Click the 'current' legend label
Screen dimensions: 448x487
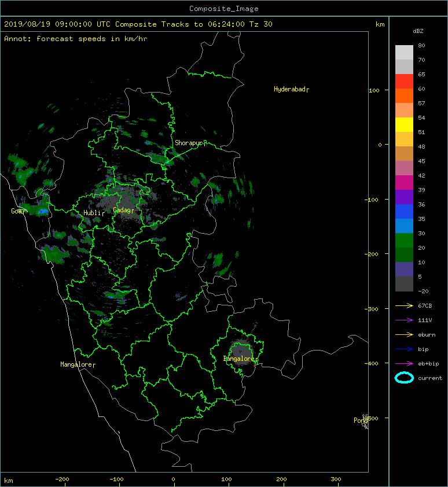pyautogui.click(x=430, y=378)
